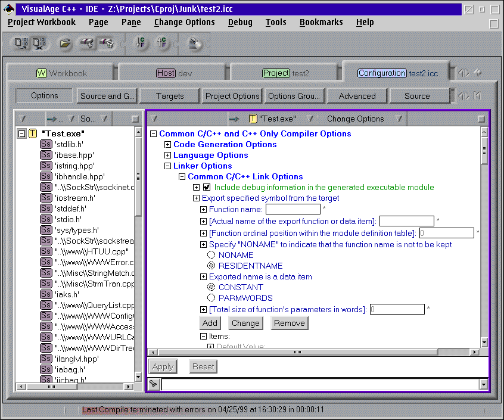Select the NONAME radio button
Viewport: 504px width, 420px height.
coord(211,255)
